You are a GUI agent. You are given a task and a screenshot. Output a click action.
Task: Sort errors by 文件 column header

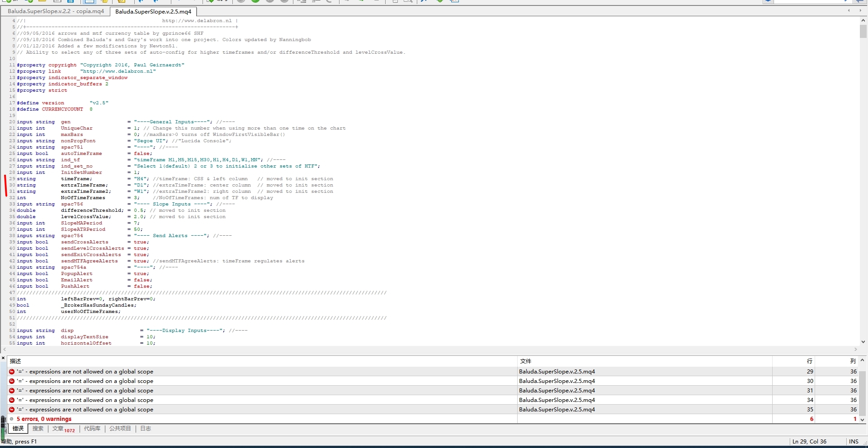(x=645, y=361)
